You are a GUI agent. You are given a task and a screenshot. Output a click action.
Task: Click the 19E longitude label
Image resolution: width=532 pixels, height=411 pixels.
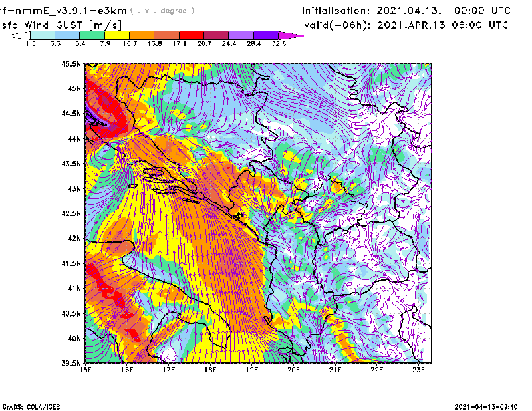(x=252, y=370)
